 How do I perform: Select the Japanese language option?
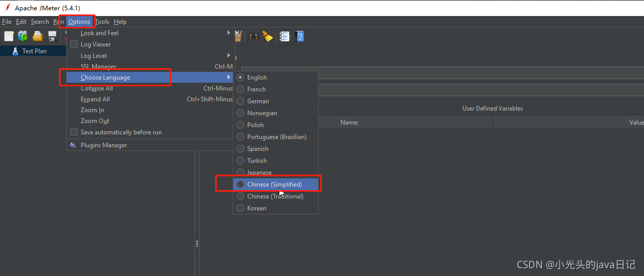tap(276, 173)
